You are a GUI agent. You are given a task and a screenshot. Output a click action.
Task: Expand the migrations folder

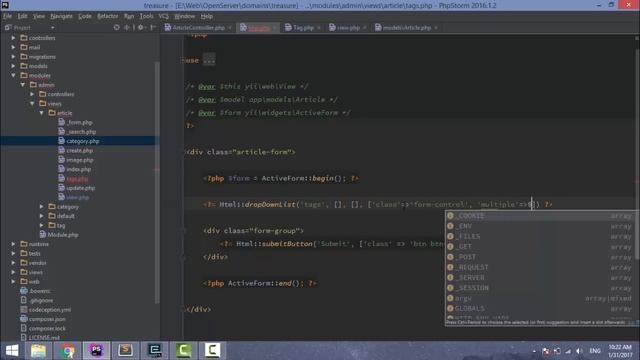coord(13,57)
